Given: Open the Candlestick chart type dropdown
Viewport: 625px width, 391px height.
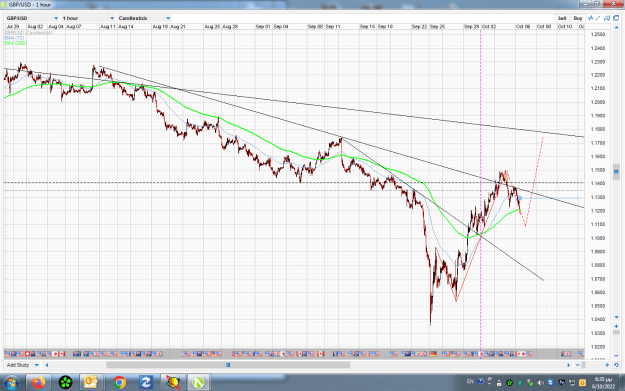Looking at the screenshot, I should pyautogui.click(x=144, y=18).
